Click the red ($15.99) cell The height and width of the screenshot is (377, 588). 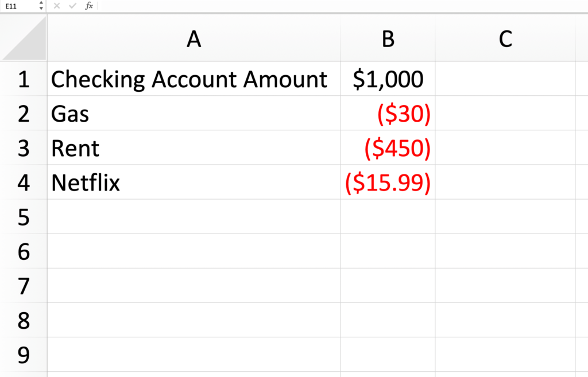(388, 182)
